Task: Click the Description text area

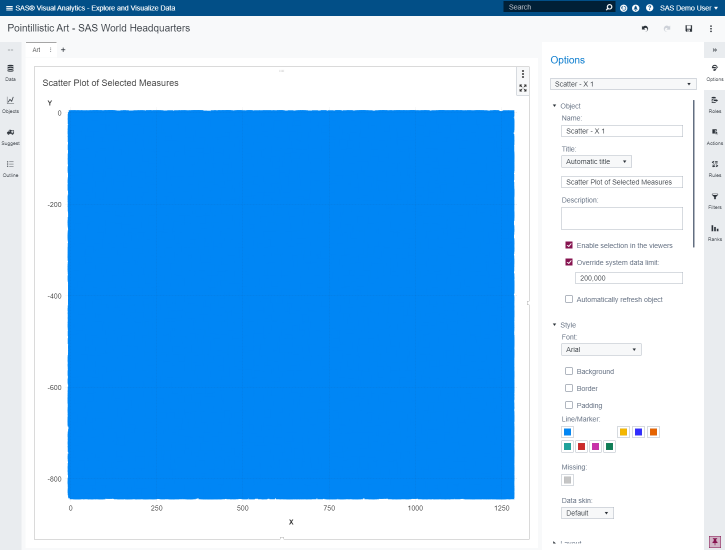Action: click(x=621, y=218)
